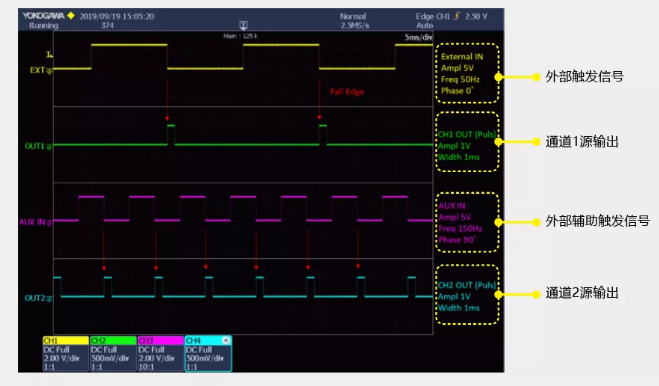Viewport: 659px width, 386px height.
Task: Click the External IN annotation box
Action: (467, 73)
